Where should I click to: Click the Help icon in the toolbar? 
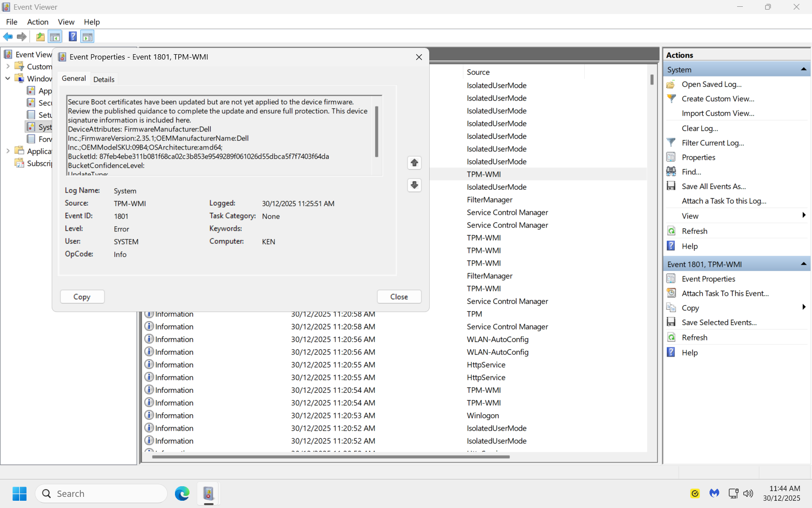click(72, 36)
